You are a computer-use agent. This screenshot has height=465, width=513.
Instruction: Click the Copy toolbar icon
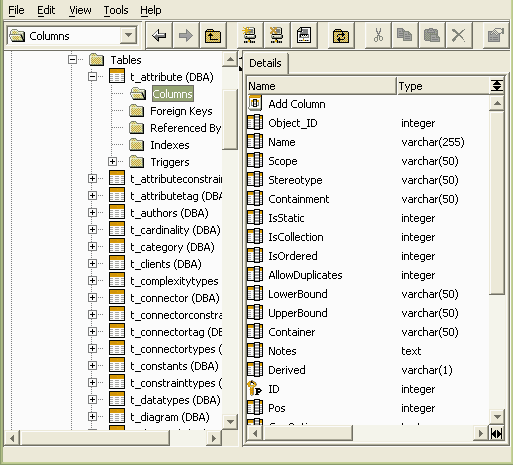coord(405,35)
